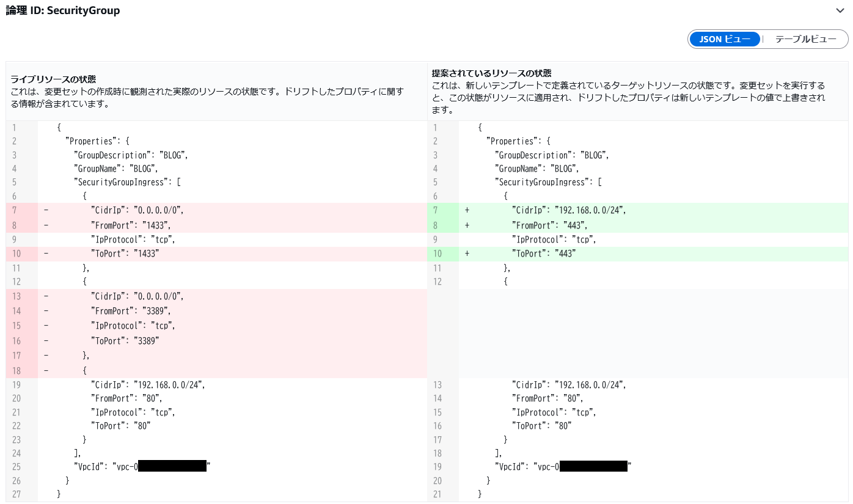Click the removed IpProtocol line 15
Viewport: 853px width, 504px height.
click(x=133, y=326)
